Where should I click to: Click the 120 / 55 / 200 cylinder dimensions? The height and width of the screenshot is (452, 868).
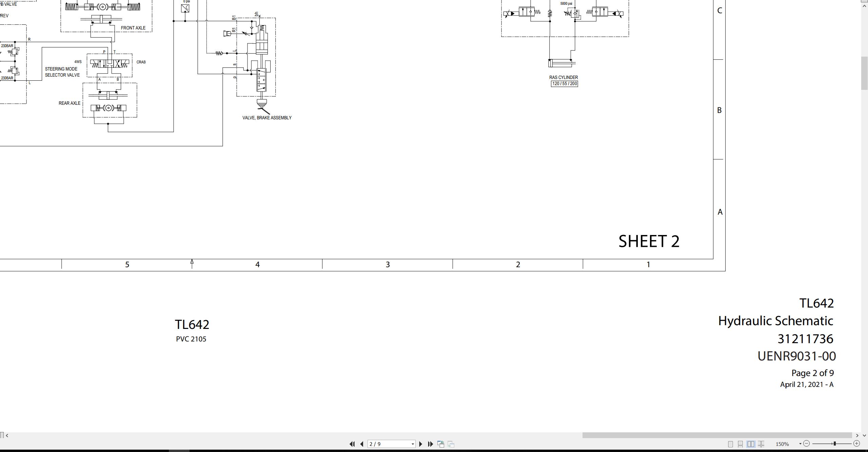565,84
